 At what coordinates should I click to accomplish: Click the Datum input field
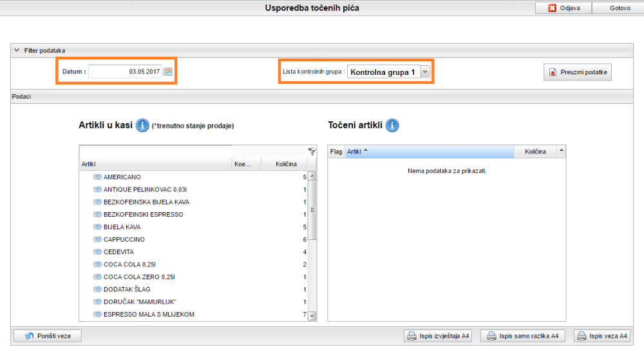coord(124,72)
